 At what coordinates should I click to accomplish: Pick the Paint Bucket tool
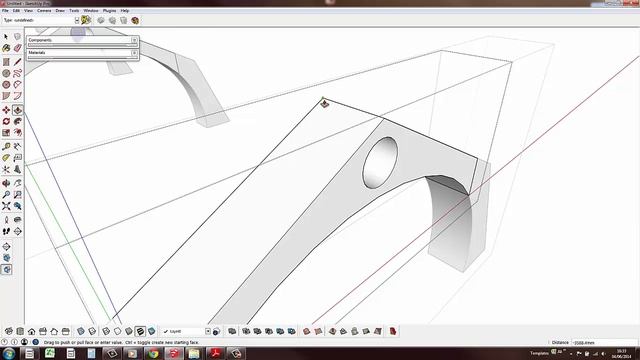tap(6, 48)
